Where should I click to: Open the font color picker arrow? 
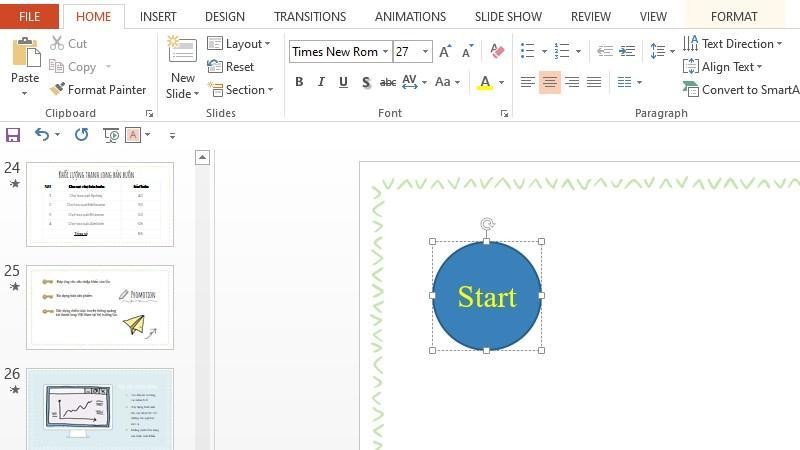(502, 82)
